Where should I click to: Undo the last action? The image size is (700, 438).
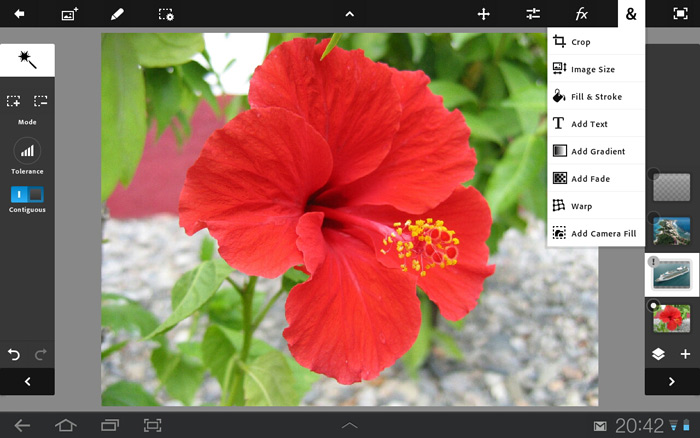click(x=14, y=354)
